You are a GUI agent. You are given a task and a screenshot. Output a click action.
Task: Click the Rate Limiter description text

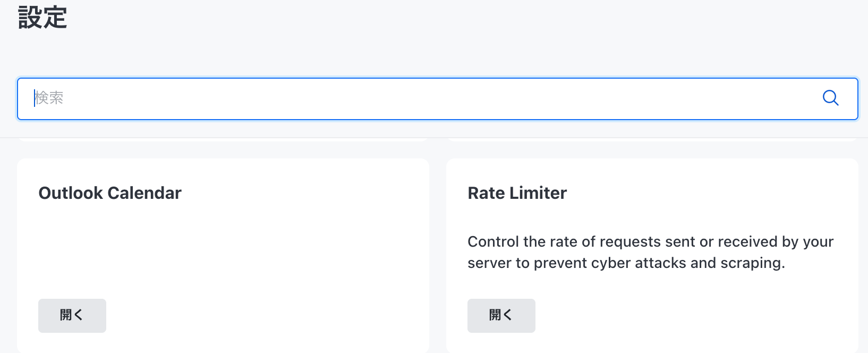651,252
